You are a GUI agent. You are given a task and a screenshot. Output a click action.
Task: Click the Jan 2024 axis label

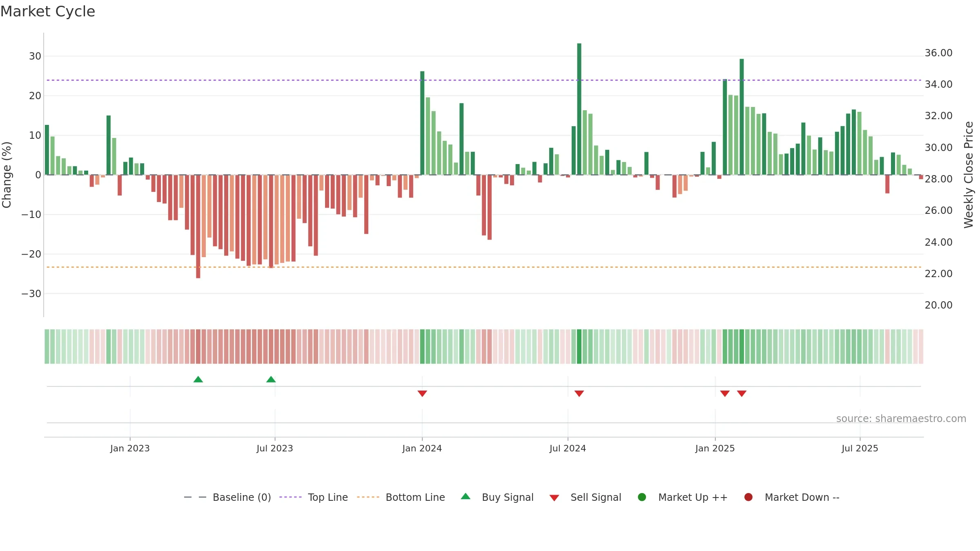tap(422, 448)
